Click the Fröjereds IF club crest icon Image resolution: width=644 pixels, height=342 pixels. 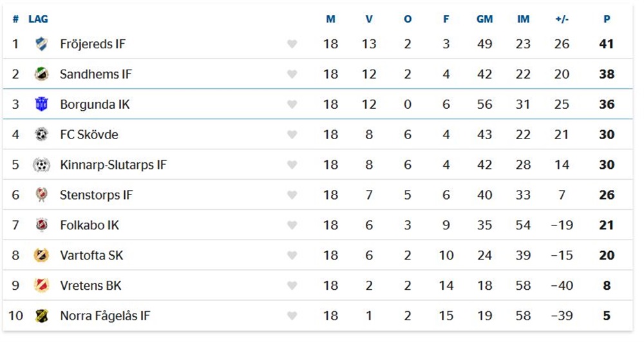click(41, 44)
